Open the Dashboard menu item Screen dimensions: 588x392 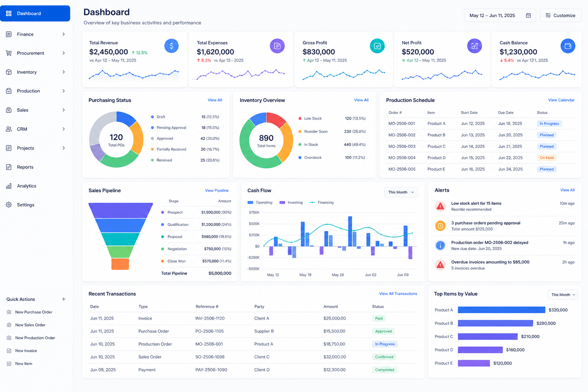point(35,13)
